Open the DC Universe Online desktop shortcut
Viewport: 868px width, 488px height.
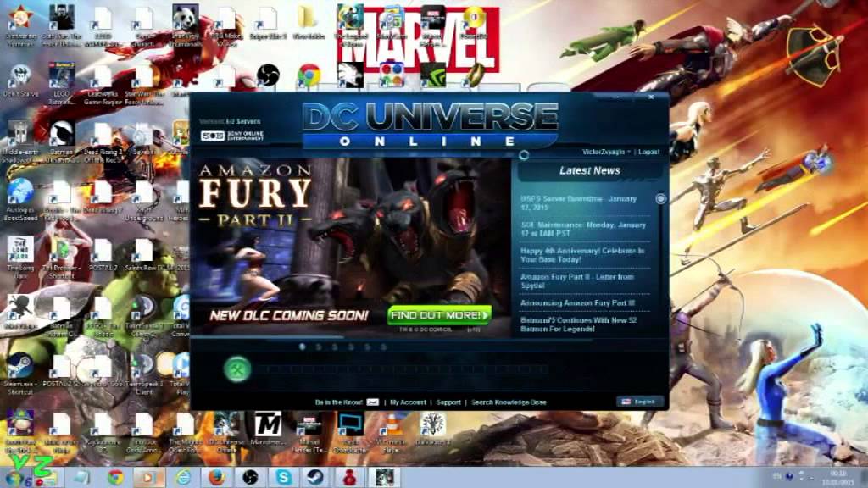226,433
